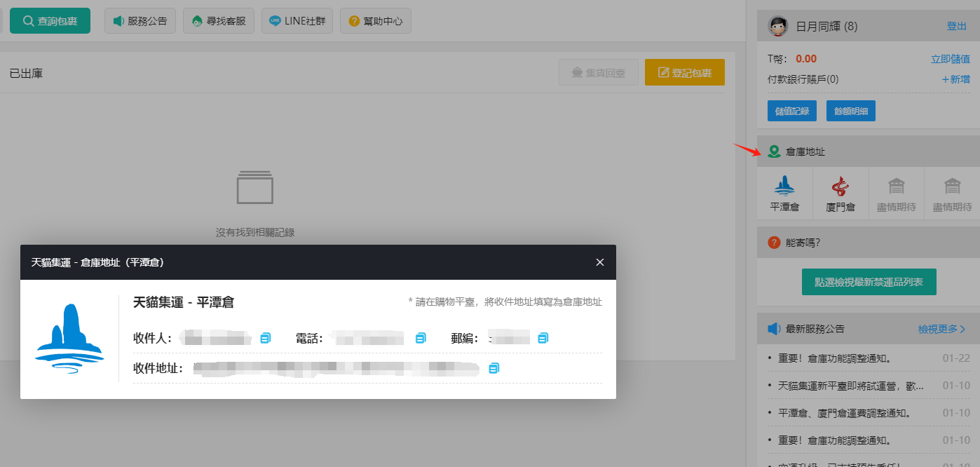Close the 倉庫地址 dialog
The image size is (980, 467).
pyautogui.click(x=599, y=262)
